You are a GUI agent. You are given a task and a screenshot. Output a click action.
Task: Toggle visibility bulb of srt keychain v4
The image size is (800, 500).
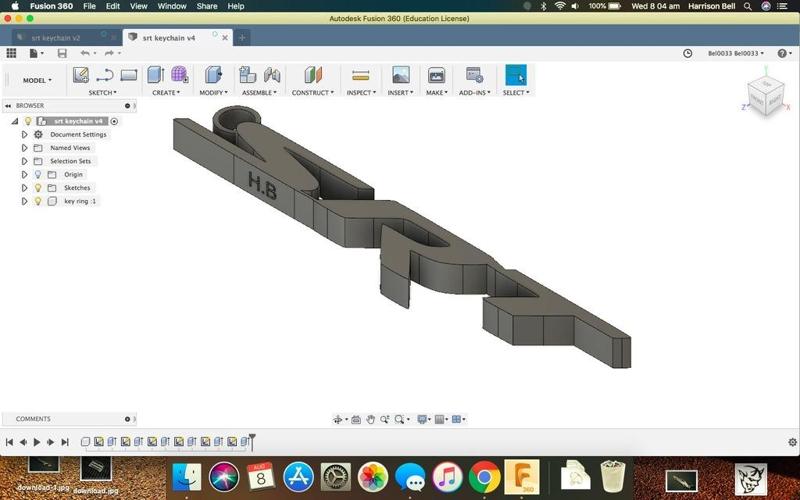(x=28, y=121)
